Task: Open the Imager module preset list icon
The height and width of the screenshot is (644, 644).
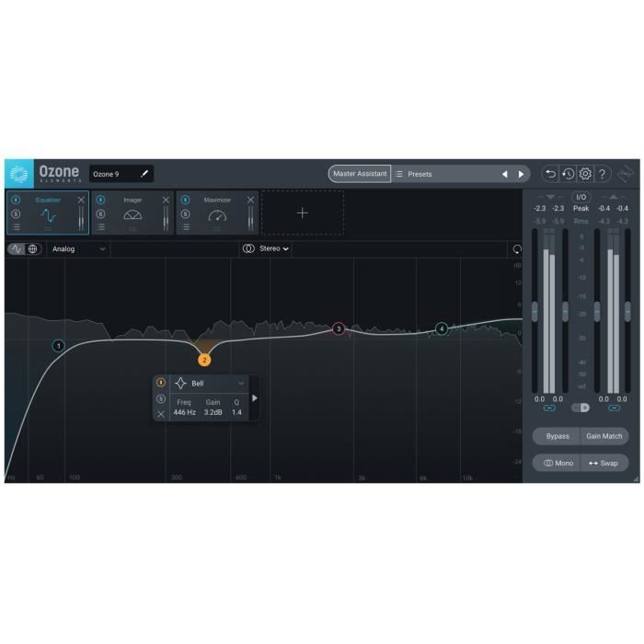Action: tap(101, 227)
